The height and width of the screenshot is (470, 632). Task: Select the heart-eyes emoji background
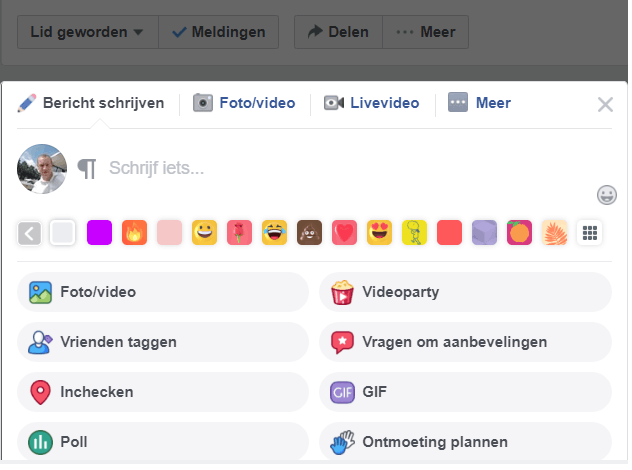click(x=379, y=233)
